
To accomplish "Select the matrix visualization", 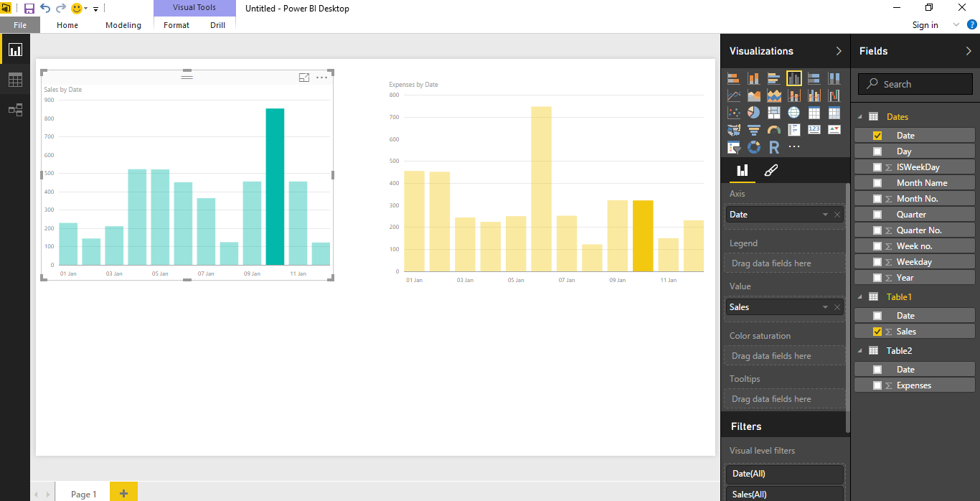I will (x=834, y=113).
